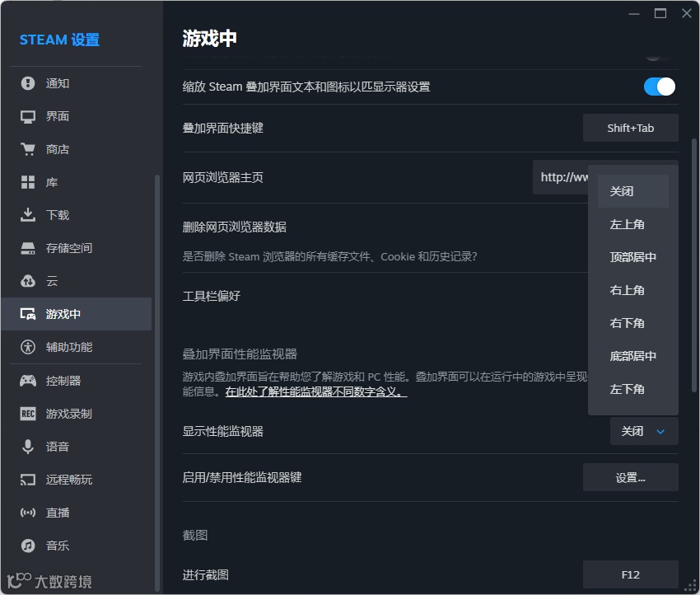Open 控制器 settings section
700x595 pixels.
pos(77,381)
